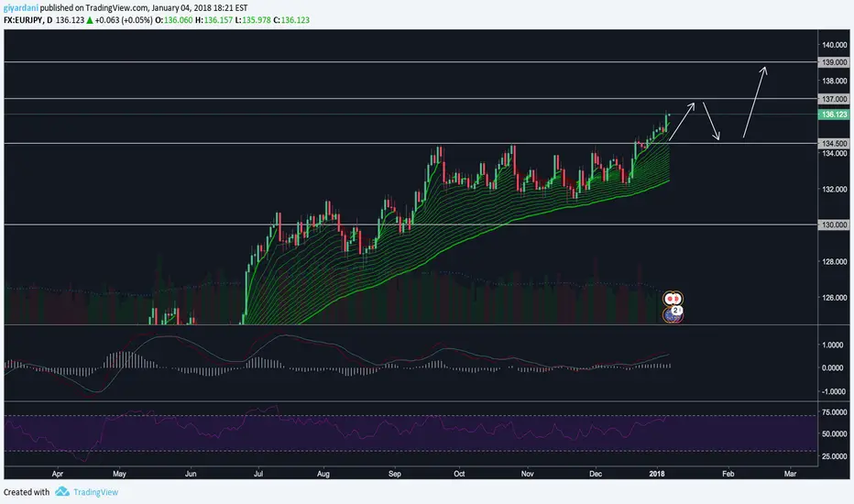Click the Jul label on time axis
854x504 pixels.
(x=258, y=474)
